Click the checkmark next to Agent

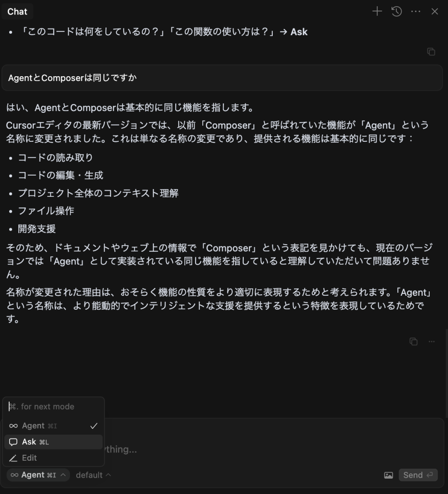click(x=94, y=425)
